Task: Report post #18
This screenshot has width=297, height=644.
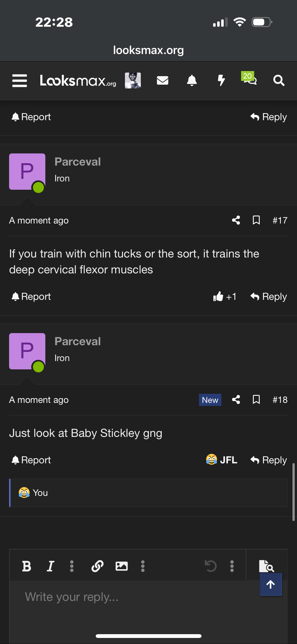Action: 31,460
